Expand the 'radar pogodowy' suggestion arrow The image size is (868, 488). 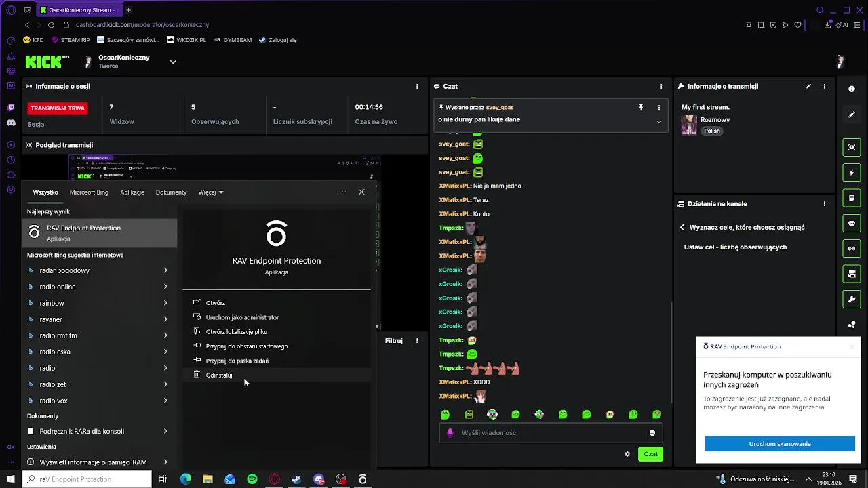pos(165,270)
